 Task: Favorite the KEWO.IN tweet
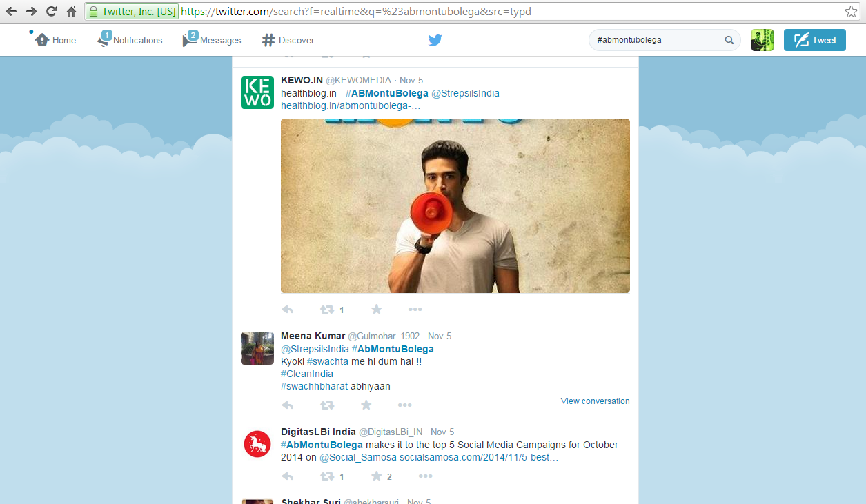coord(377,310)
